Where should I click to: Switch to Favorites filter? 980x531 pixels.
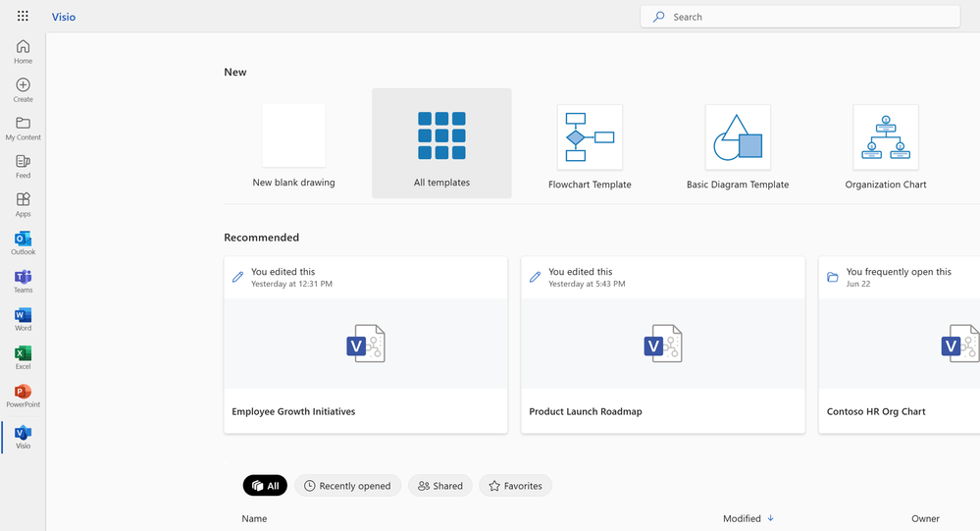click(516, 485)
